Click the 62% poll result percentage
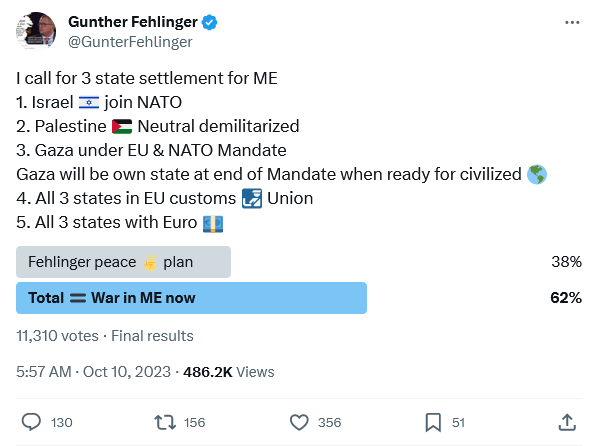 click(566, 298)
